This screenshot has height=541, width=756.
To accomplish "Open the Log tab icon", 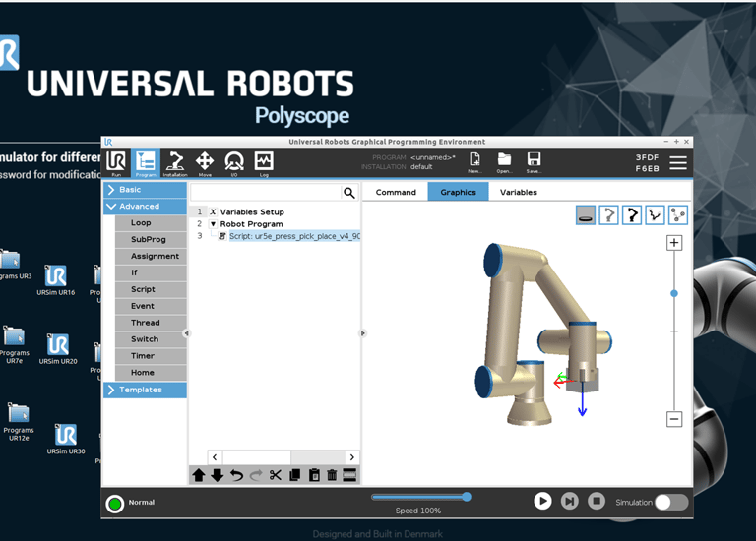I will [264, 163].
